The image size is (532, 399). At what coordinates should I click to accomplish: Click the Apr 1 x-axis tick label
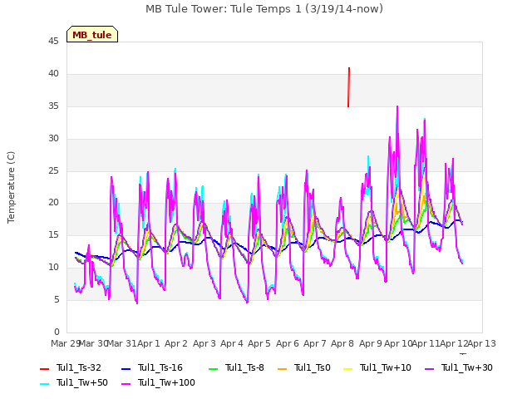tap(148, 343)
